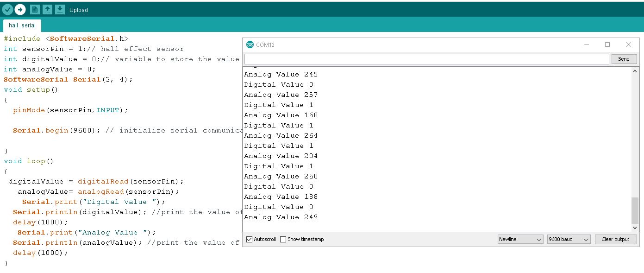Close the COM12 serial monitor window
The height and width of the screenshot is (273, 644).
(628, 44)
